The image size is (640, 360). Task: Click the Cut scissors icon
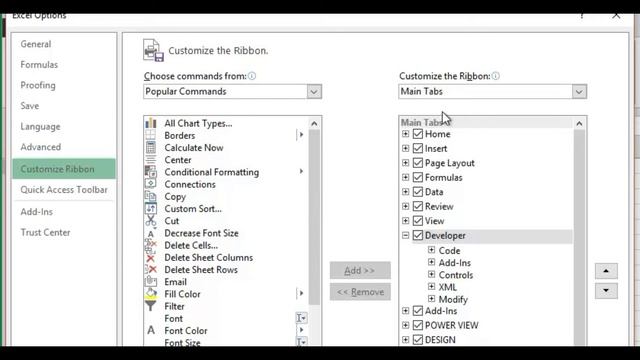pos(151,221)
